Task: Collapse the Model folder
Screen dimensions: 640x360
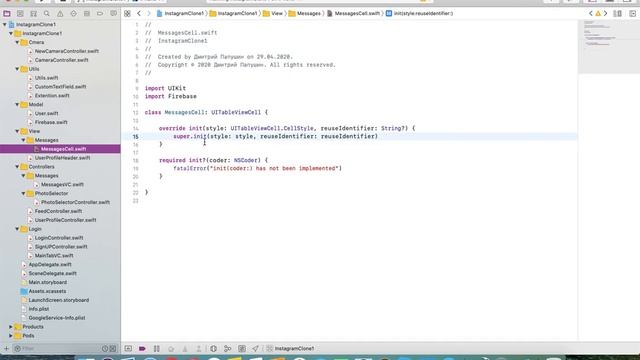Action: [x=17, y=104]
